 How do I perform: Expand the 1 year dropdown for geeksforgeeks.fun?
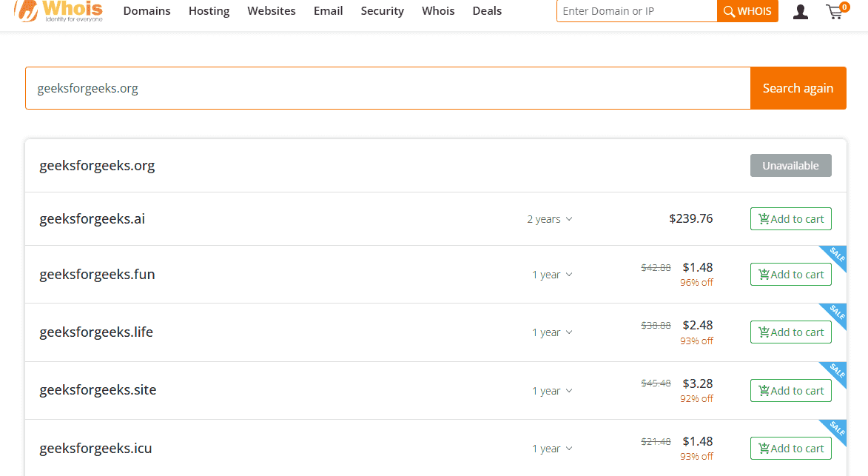[552, 275]
